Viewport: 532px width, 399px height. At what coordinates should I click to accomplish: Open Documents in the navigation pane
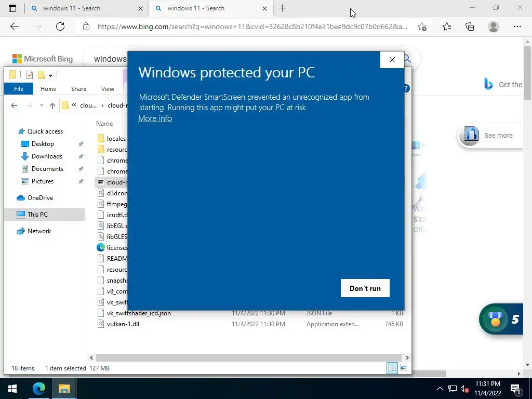coord(47,169)
